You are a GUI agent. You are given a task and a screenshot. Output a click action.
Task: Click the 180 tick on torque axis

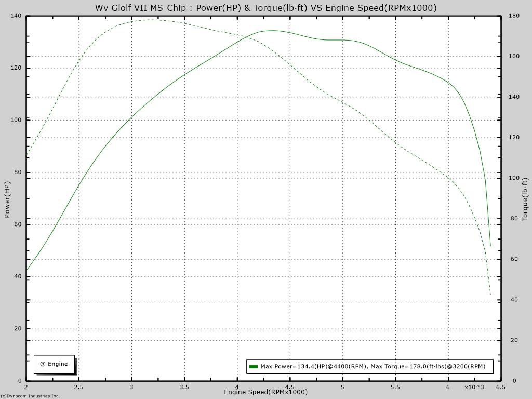pos(513,16)
